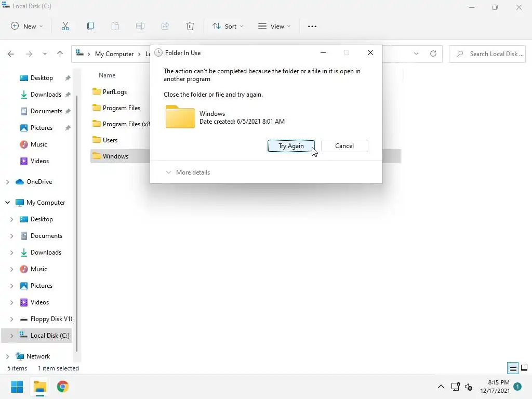Screen dimensions: 532x399
Task: Refresh the Local Disk folder view
Action: coord(433,54)
